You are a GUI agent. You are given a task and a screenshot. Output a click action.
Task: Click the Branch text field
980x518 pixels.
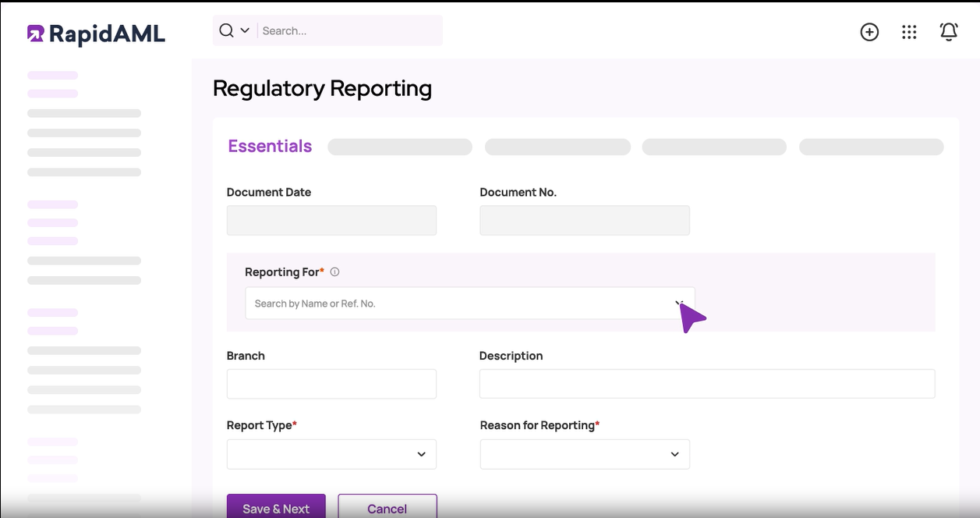coord(331,383)
